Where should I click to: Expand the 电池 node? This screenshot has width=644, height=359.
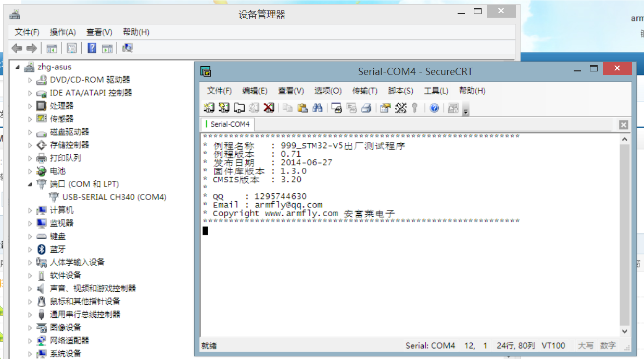[30, 171]
